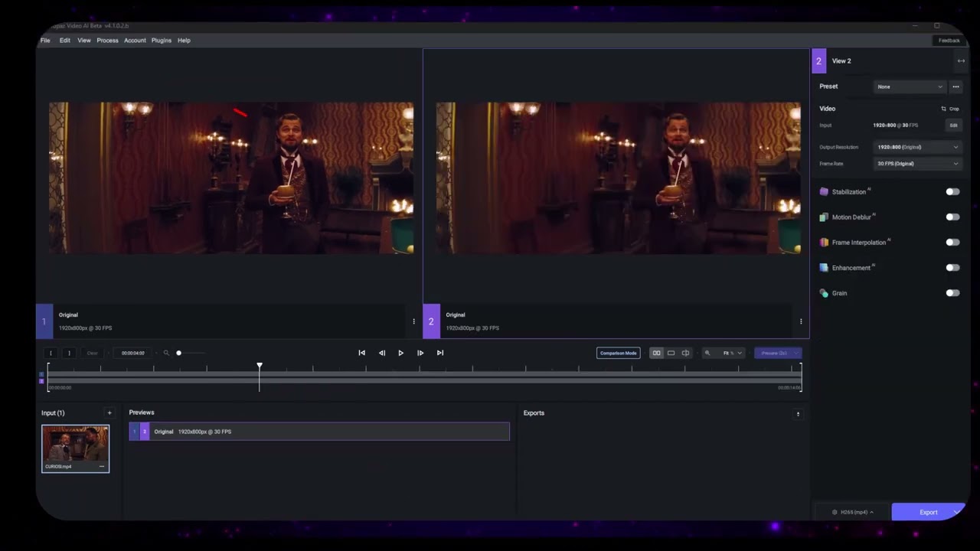This screenshot has width=980, height=551.
Task: Click the Export button
Action: (x=928, y=512)
